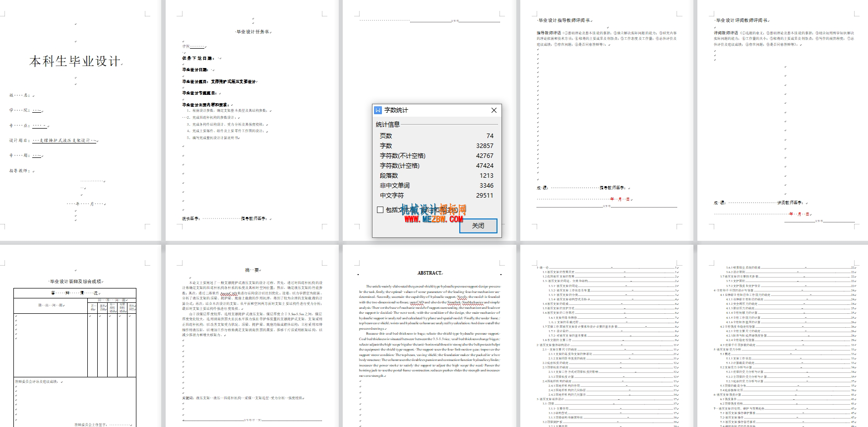
Task: Select the 中文字符 value 29511
Action: click(x=485, y=196)
